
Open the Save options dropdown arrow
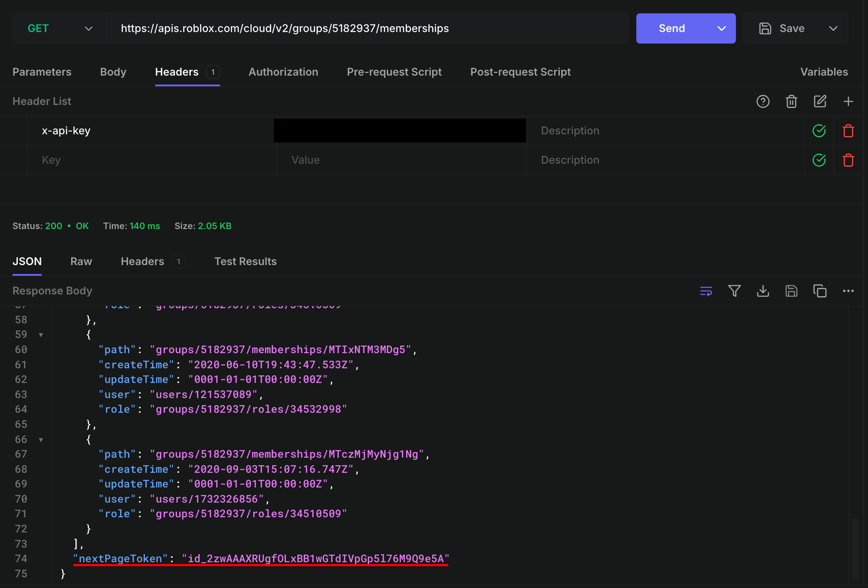[833, 28]
